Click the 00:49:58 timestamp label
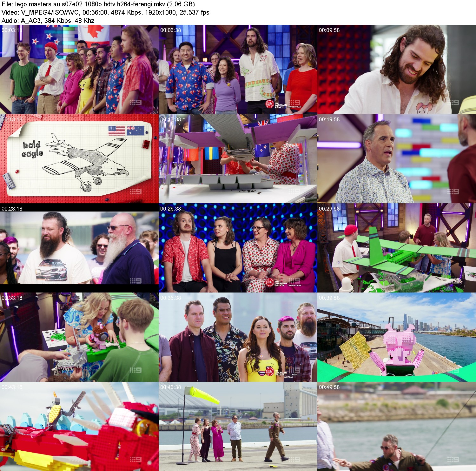 pos(329,387)
